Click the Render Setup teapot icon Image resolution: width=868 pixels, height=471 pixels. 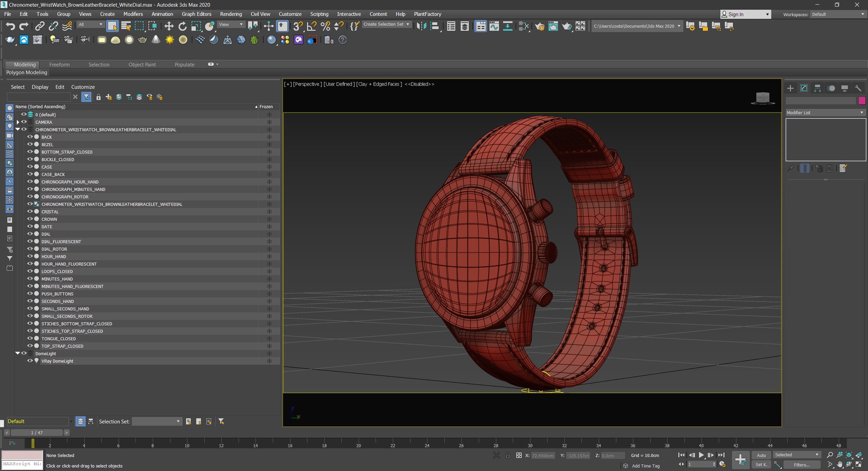[x=539, y=26]
